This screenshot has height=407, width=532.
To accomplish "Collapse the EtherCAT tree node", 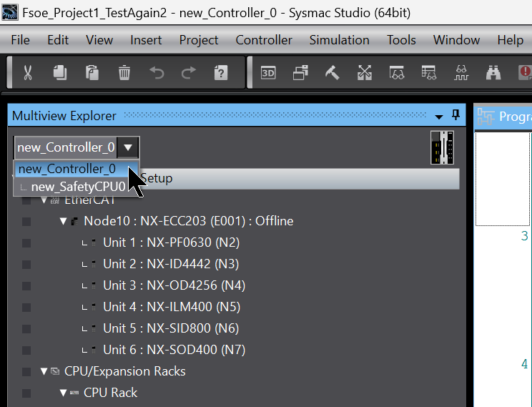I will (44, 200).
